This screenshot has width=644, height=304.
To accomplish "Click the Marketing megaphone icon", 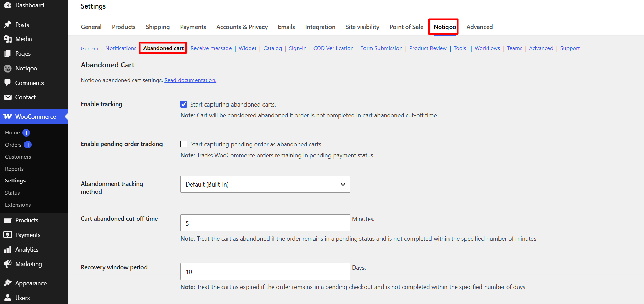I will 7,264.
